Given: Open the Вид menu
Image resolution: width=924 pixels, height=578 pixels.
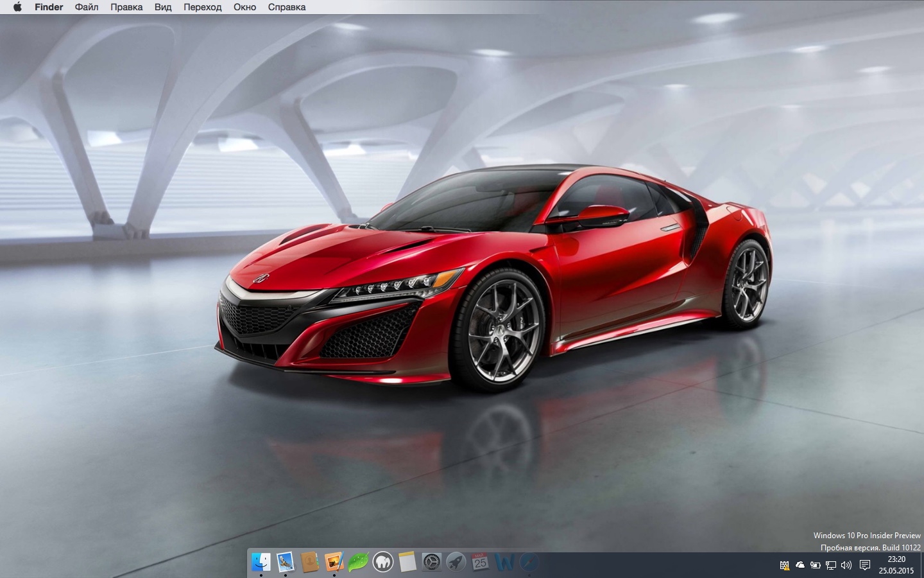Looking at the screenshot, I should pos(163,7).
